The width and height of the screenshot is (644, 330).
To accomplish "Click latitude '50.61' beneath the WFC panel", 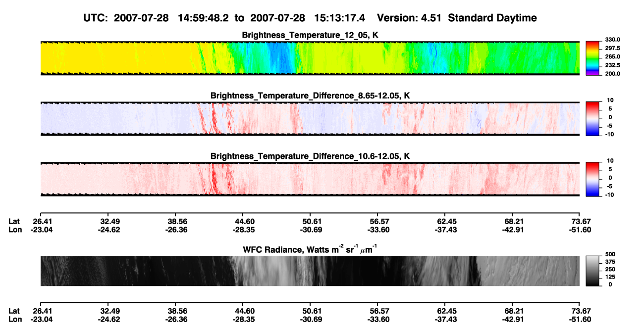I will pyautogui.click(x=313, y=311).
